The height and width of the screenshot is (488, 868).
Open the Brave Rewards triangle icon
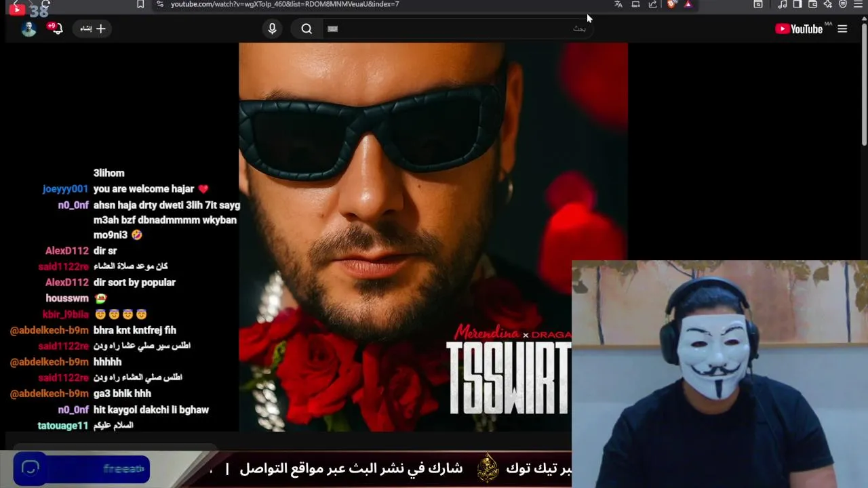pos(688,4)
